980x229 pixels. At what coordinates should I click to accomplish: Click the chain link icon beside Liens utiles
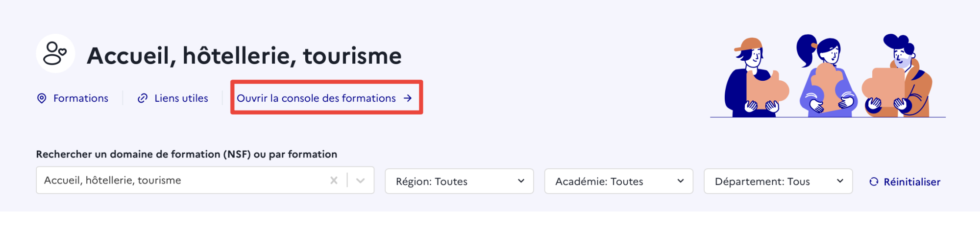143,98
